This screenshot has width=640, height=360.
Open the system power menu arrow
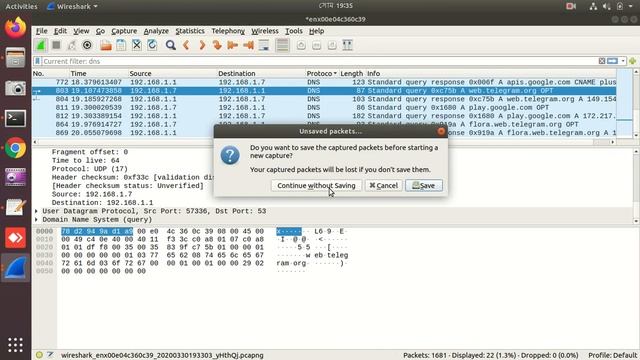[631, 6]
